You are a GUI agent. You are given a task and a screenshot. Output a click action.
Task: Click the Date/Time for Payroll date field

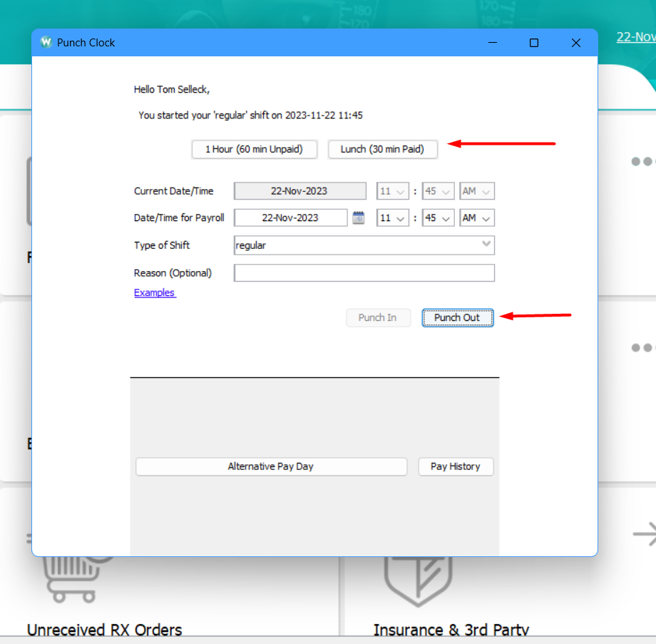tap(290, 218)
